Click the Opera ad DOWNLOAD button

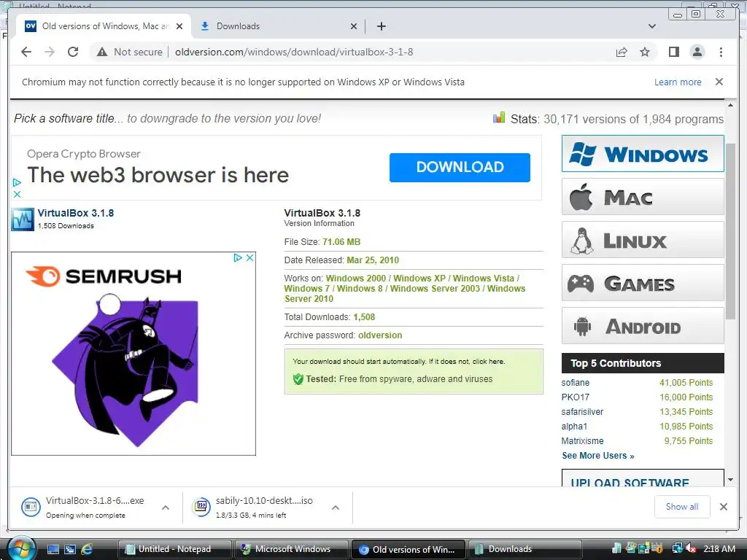tap(460, 167)
